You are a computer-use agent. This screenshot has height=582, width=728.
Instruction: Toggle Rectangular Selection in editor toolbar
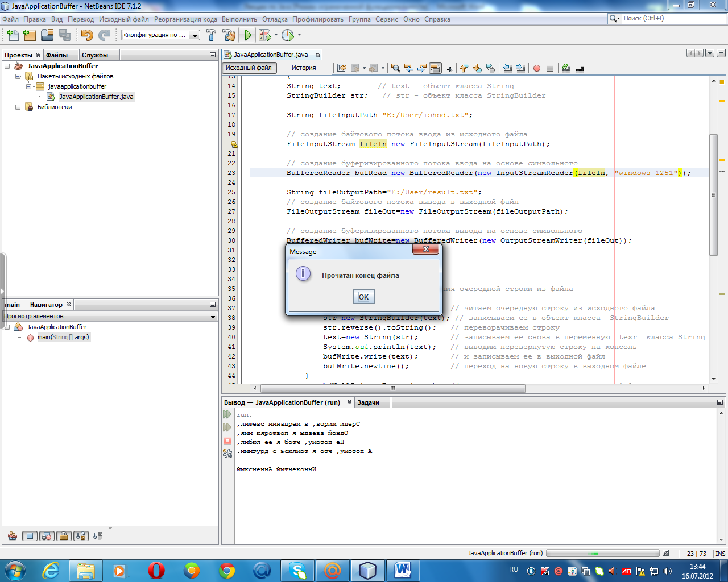[x=448, y=68]
